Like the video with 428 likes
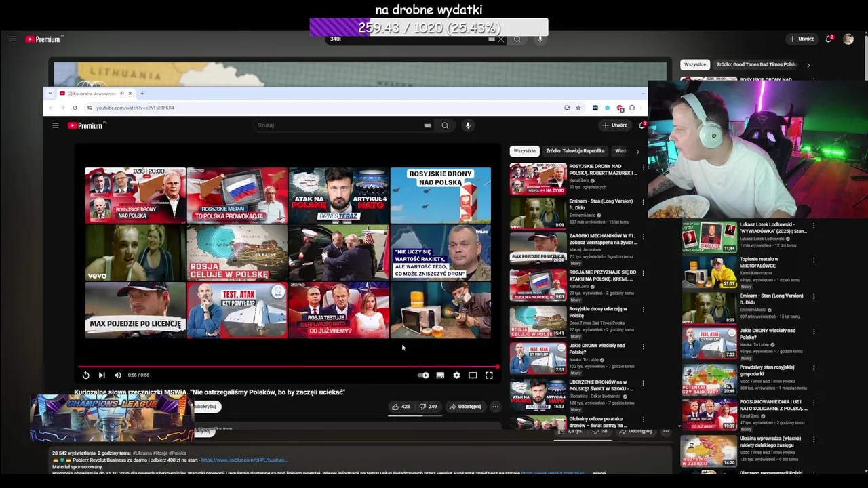This screenshot has width=868, height=488. pos(401,407)
